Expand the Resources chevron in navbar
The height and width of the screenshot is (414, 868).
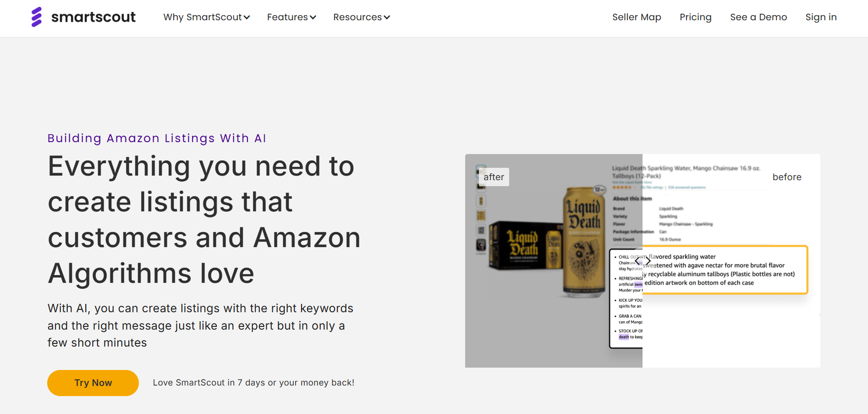[387, 17]
